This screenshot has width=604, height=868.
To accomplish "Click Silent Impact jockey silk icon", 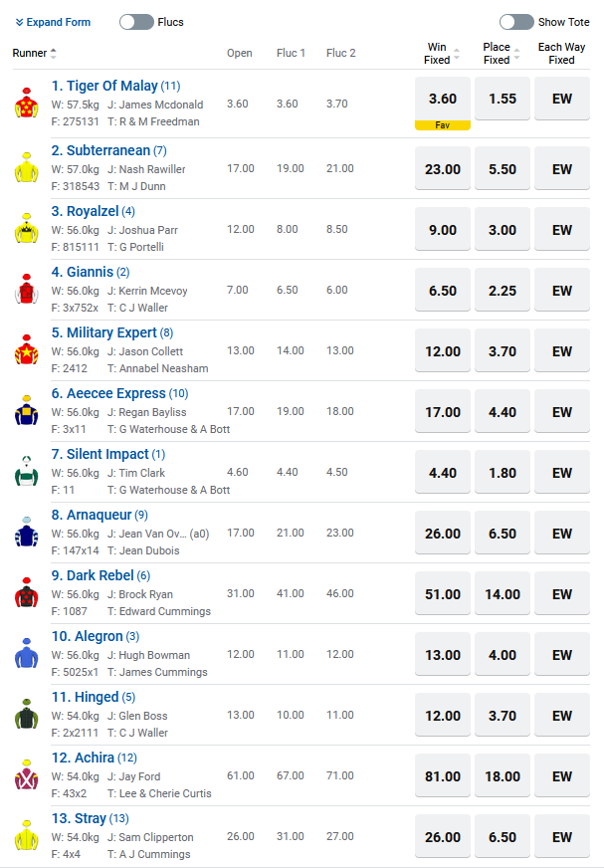I will click(x=25, y=473).
